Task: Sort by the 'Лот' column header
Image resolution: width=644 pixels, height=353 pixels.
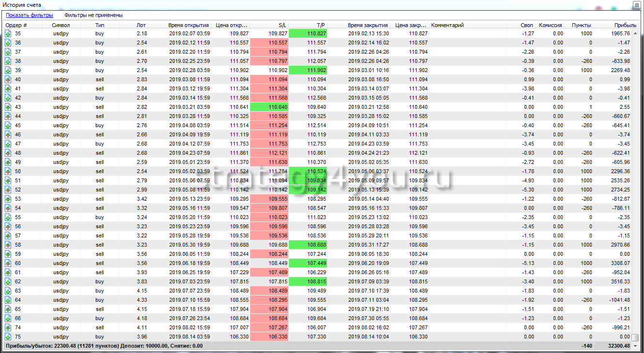Action: click(x=141, y=25)
